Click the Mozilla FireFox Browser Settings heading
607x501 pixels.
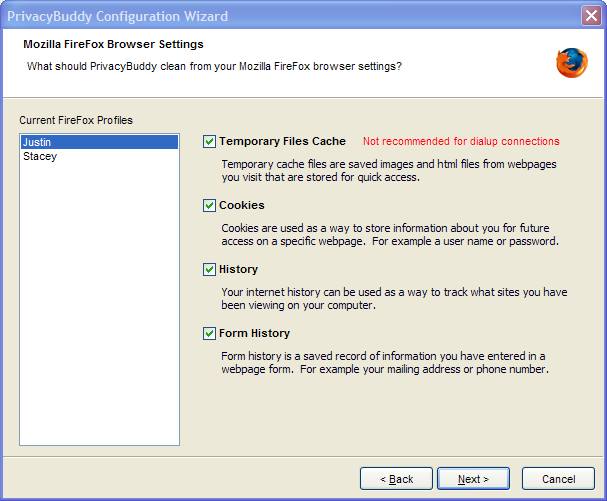point(113,44)
